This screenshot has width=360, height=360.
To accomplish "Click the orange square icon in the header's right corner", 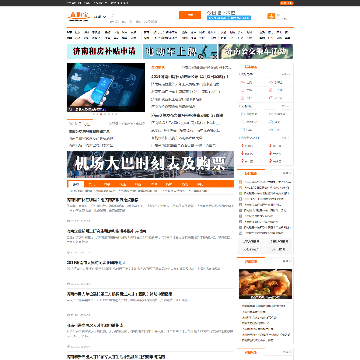I will 271,16.
